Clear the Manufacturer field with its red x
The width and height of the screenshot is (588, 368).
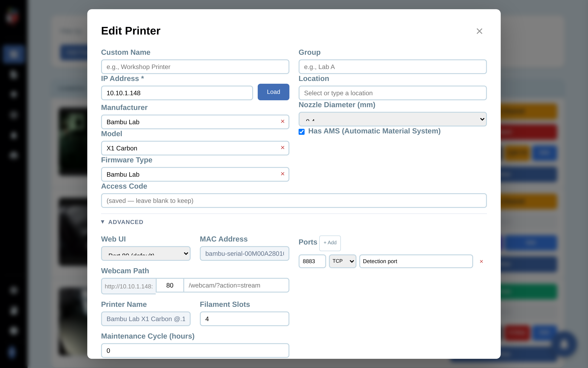point(282,121)
